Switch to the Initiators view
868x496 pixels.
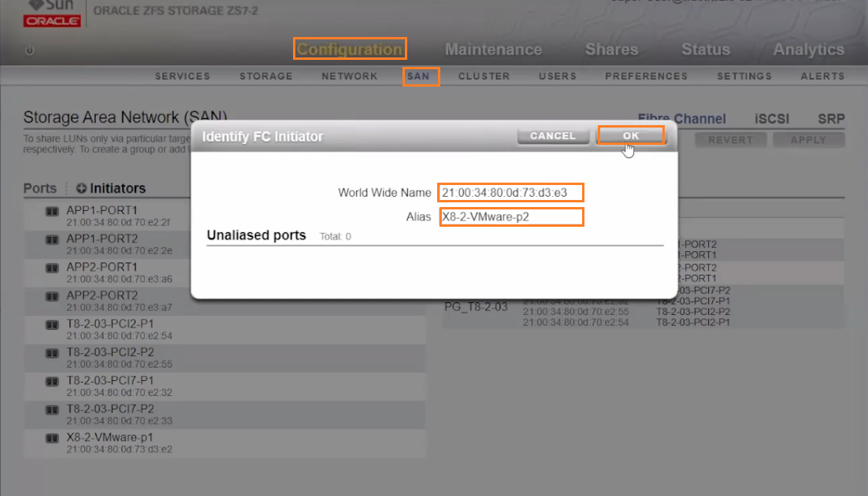point(118,188)
